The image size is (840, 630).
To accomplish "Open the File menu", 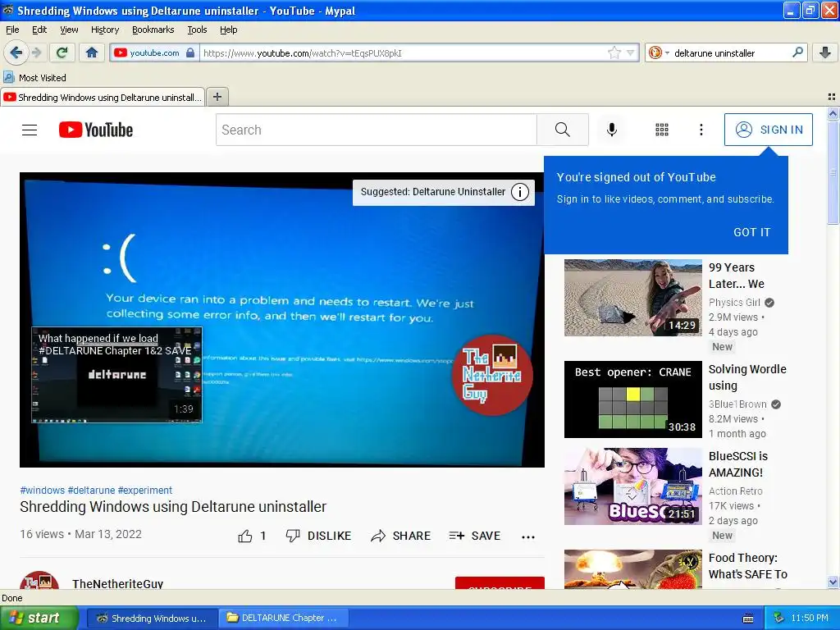I will (12, 30).
